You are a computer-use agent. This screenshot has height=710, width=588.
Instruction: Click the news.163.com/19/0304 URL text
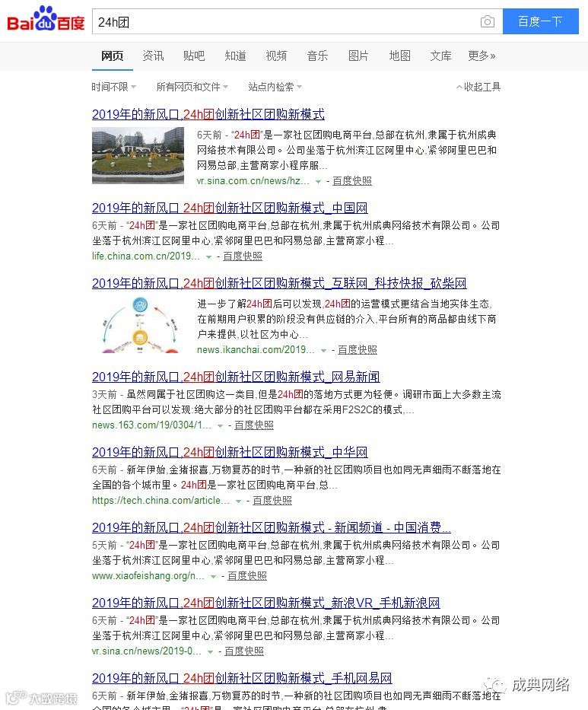pyautogui.click(x=151, y=425)
